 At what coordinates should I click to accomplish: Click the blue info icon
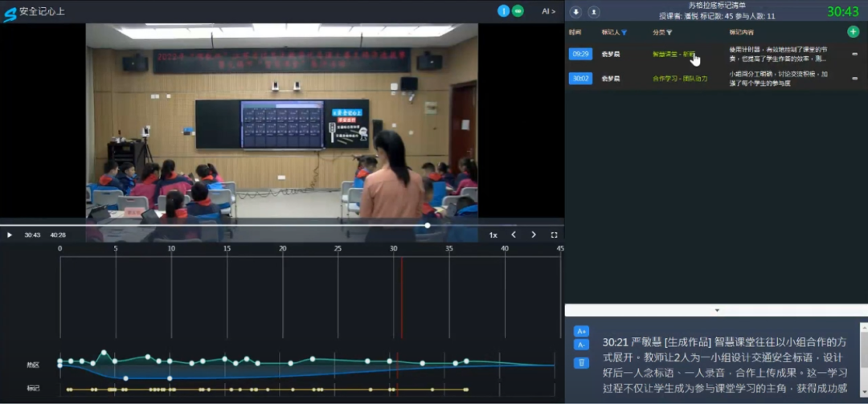coord(504,11)
